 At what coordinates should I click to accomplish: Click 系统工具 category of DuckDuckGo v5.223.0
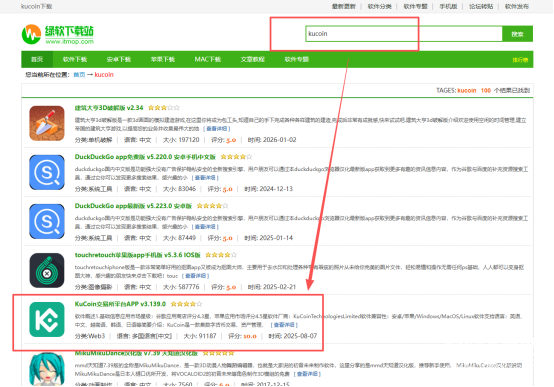(x=100, y=238)
